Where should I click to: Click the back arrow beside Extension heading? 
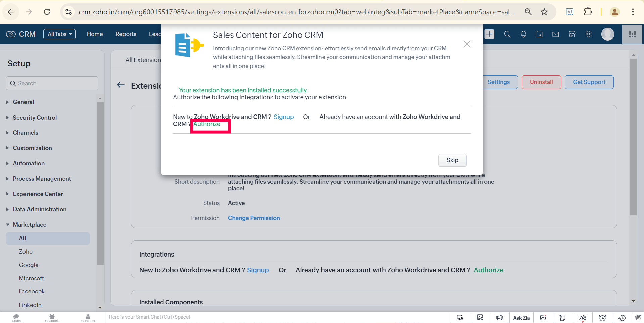[121, 85]
